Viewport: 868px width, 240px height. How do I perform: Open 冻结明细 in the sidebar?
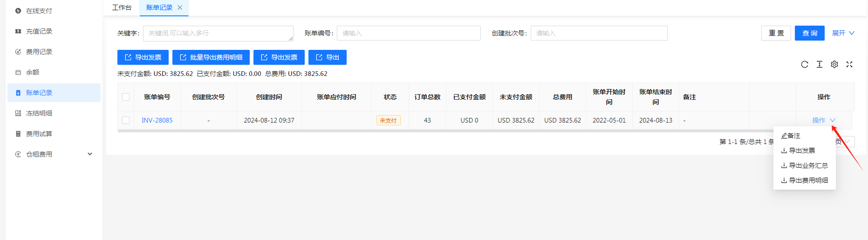(x=39, y=113)
